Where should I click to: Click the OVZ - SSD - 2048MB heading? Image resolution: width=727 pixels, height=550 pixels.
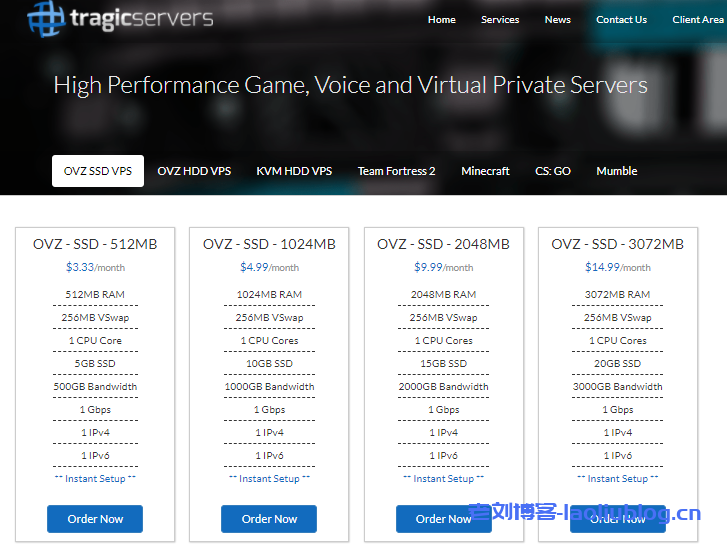point(443,244)
